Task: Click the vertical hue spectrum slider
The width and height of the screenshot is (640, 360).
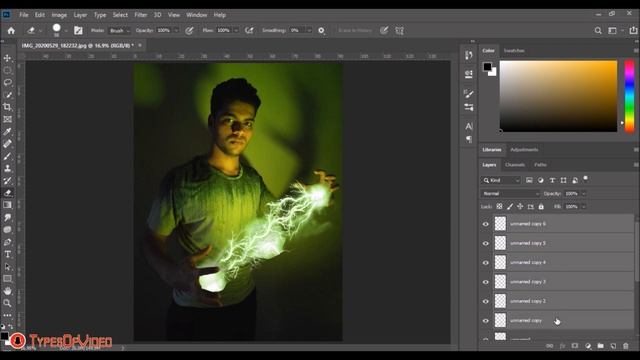Action: (630, 96)
